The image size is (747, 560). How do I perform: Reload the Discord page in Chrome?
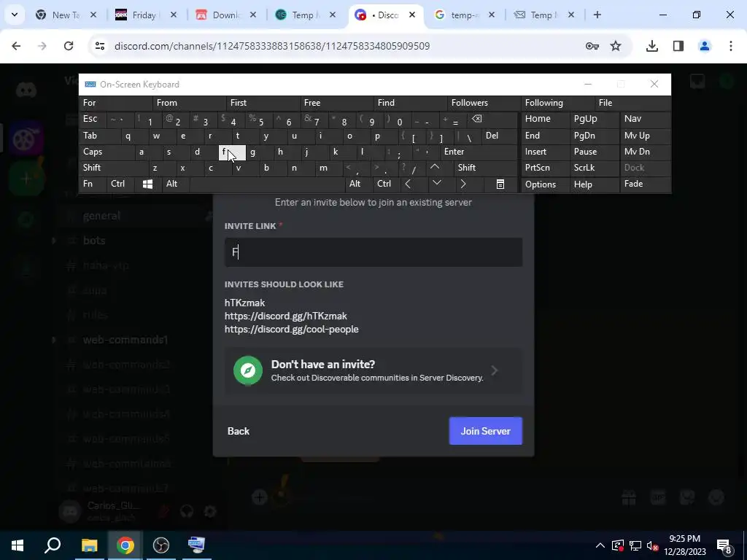pyautogui.click(x=69, y=46)
